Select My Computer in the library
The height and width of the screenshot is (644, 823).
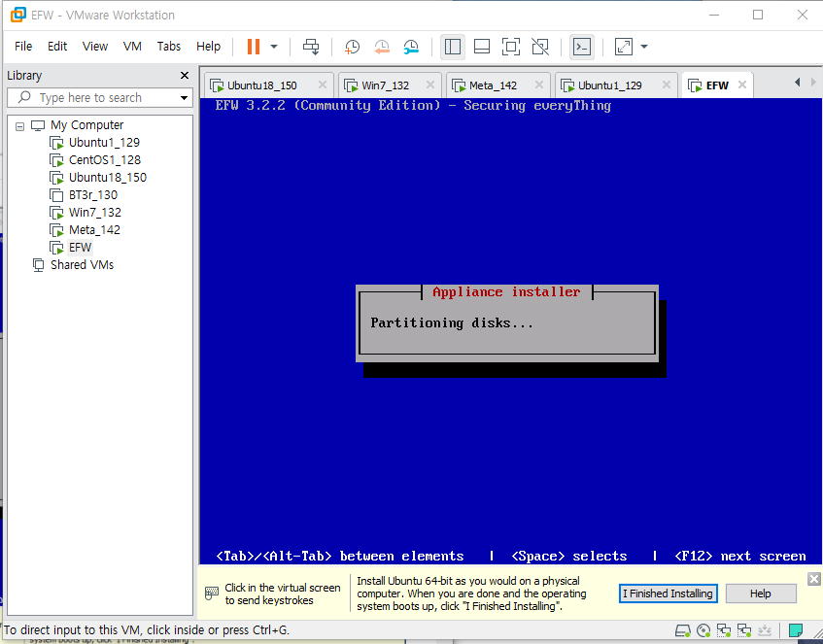86,125
